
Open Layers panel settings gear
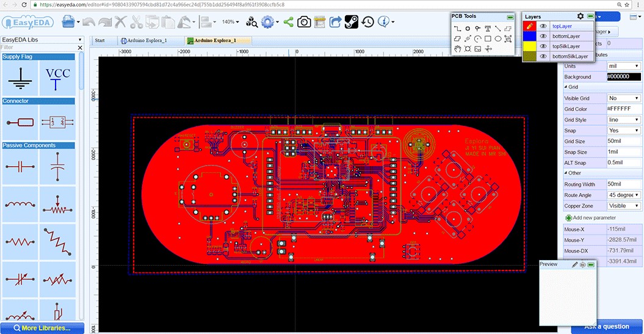pyautogui.click(x=581, y=16)
